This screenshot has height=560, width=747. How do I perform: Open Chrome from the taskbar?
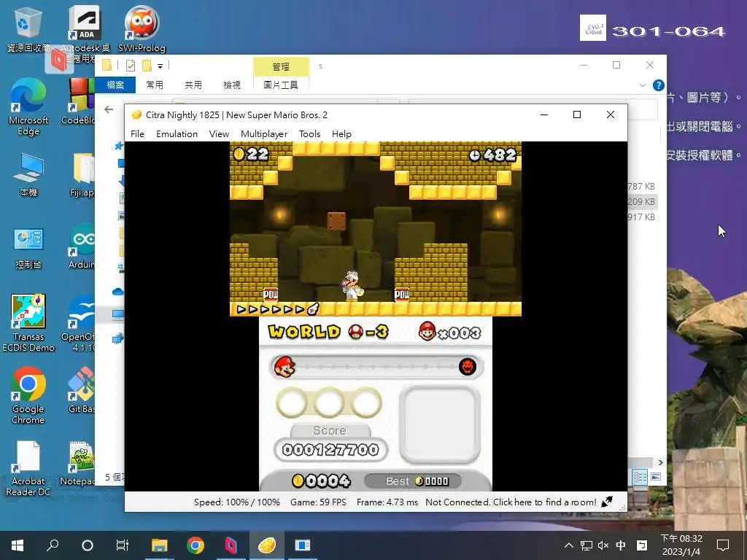tap(196, 545)
